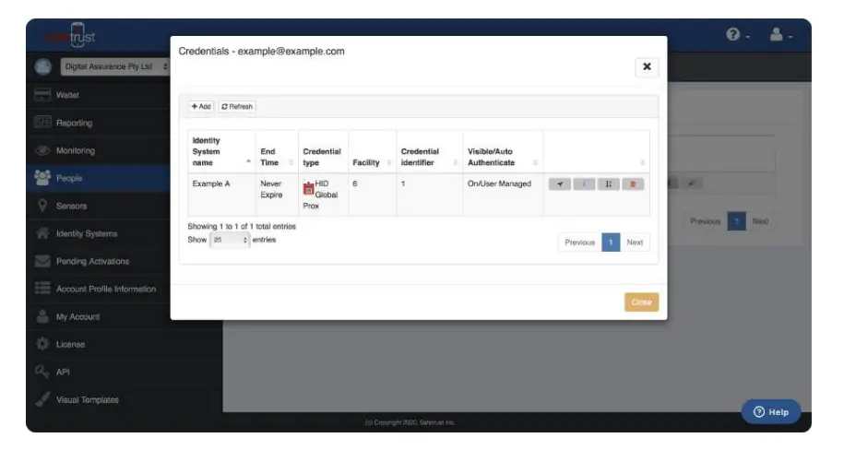Select page 1 in Credentials dialog pagination

tap(611, 243)
